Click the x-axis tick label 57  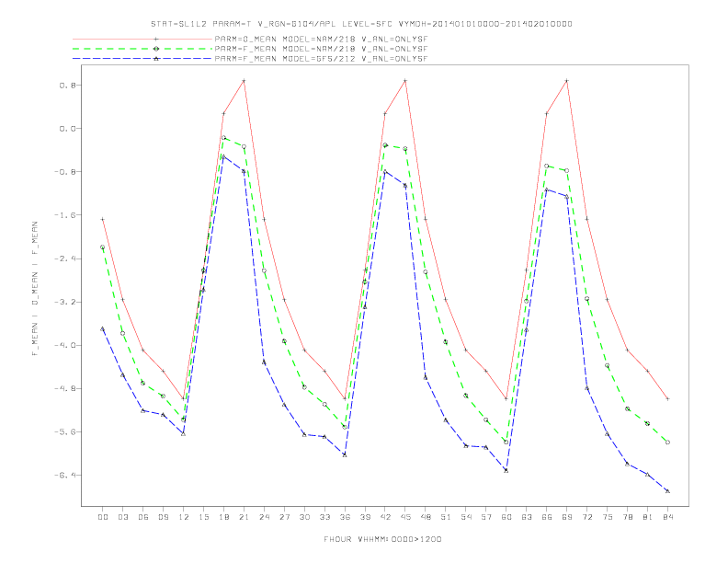tap(486, 517)
